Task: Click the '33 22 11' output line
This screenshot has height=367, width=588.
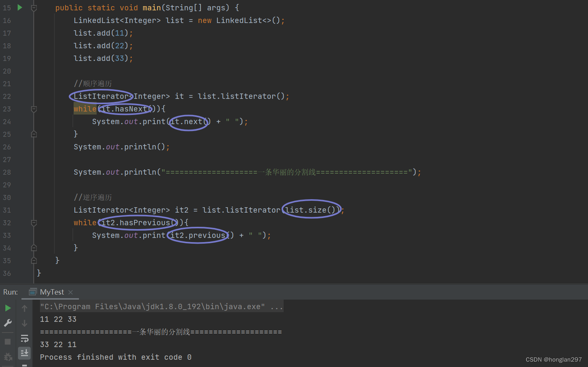Action: coord(58,344)
